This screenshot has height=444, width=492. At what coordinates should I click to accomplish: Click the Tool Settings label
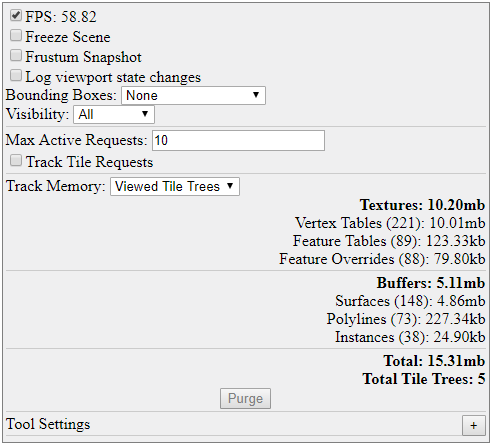pyautogui.click(x=48, y=424)
